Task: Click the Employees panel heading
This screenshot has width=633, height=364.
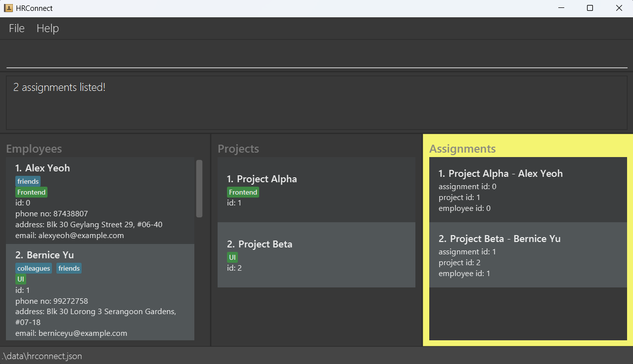Action: [x=34, y=149]
